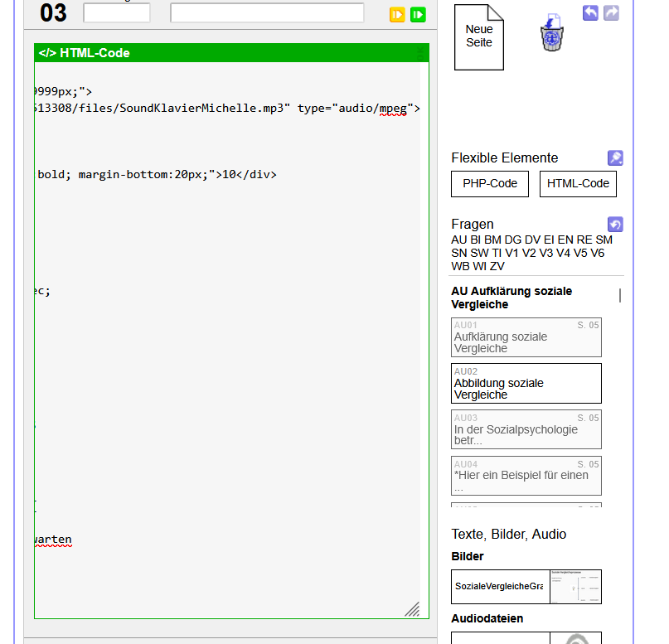This screenshot has height=644, width=669.
Task: Click the pin icon beside Flexible Elemente
Action: tap(615, 157)
